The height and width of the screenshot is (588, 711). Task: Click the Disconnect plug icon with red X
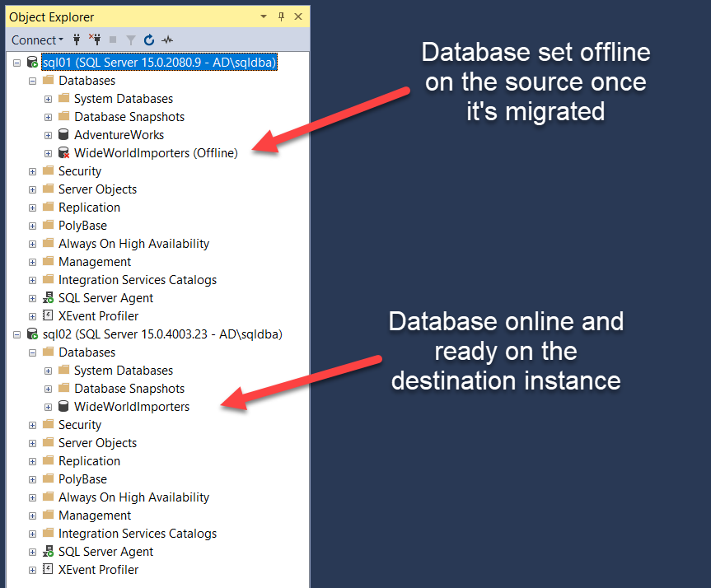point(95,40)
